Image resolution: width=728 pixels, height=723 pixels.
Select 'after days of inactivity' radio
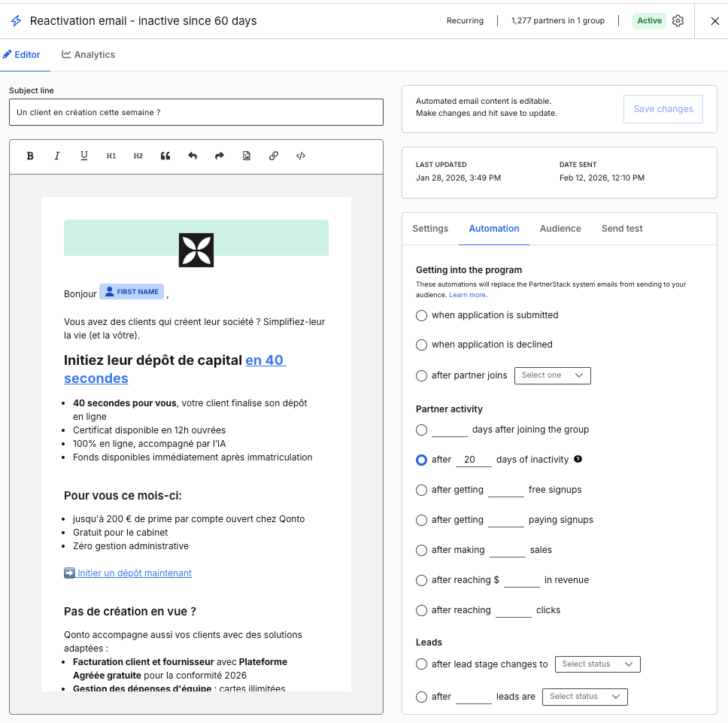422,460
